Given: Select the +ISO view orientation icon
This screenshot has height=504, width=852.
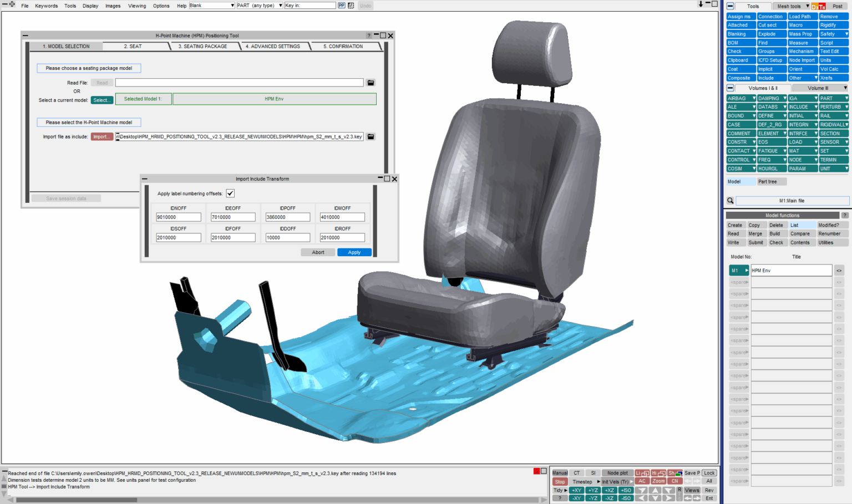Looking at the screenshot, I should [626, 490].
